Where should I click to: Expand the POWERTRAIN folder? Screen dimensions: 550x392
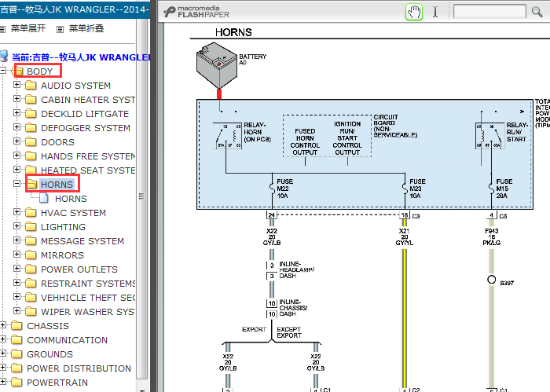[x=3, y=382]
